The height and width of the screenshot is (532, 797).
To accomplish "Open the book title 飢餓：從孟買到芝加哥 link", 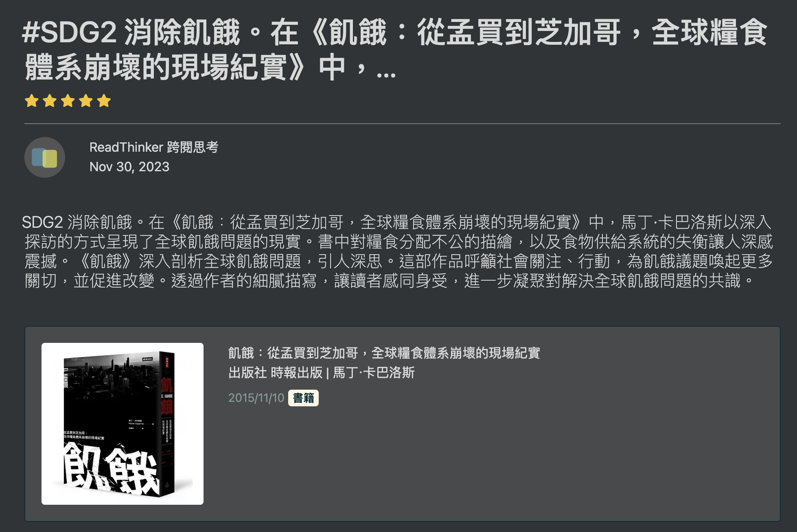I will (x=384, y=353).
